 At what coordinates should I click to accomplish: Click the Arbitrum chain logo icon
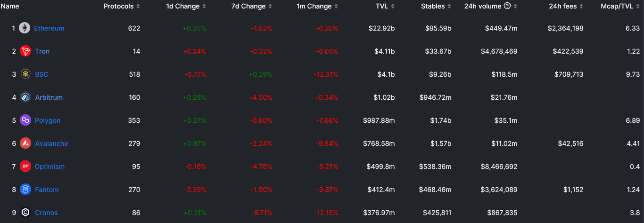(25, 97)
